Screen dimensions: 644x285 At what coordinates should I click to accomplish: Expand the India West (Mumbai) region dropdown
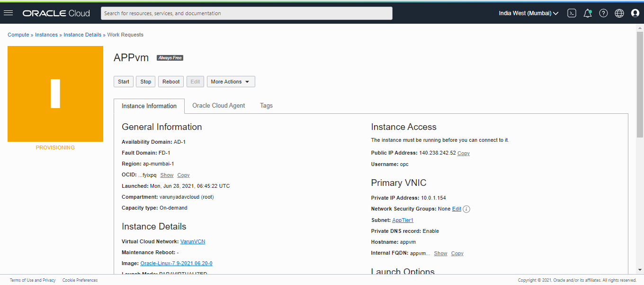pyautogui.click(x=528, y=13)
